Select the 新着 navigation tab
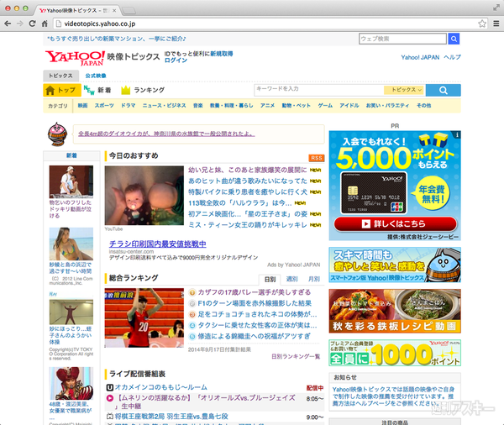The height and width of the screenshot is (425, 504). 97,91
